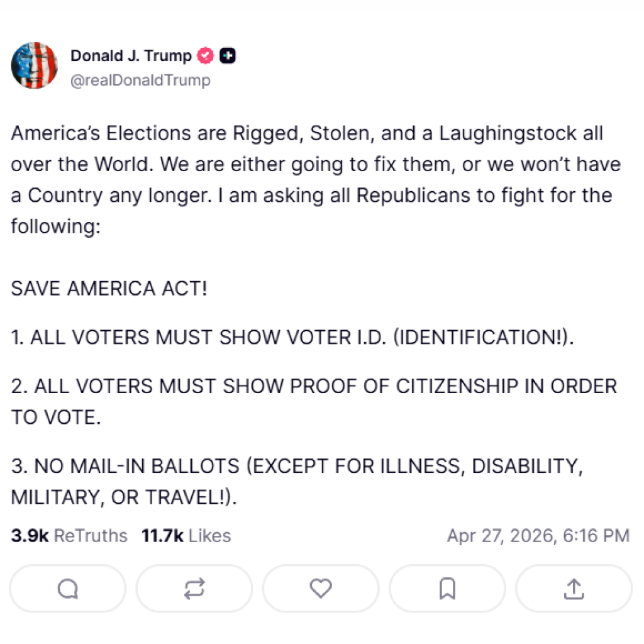Open the Donald J. Trump display name
644x644 pixels.
131,56
